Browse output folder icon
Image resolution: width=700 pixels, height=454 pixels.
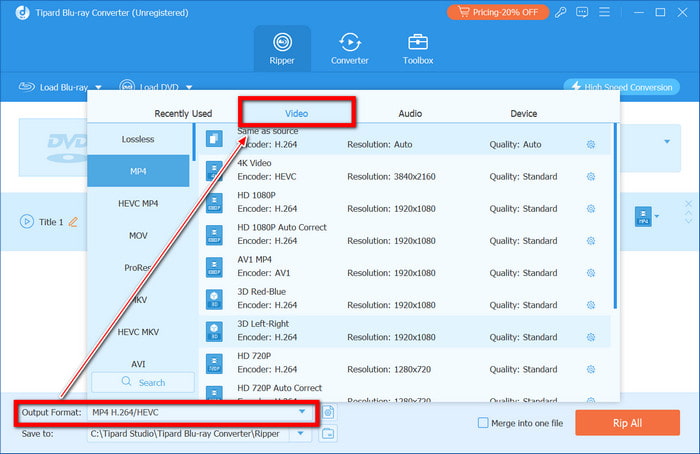click(328, 433)
